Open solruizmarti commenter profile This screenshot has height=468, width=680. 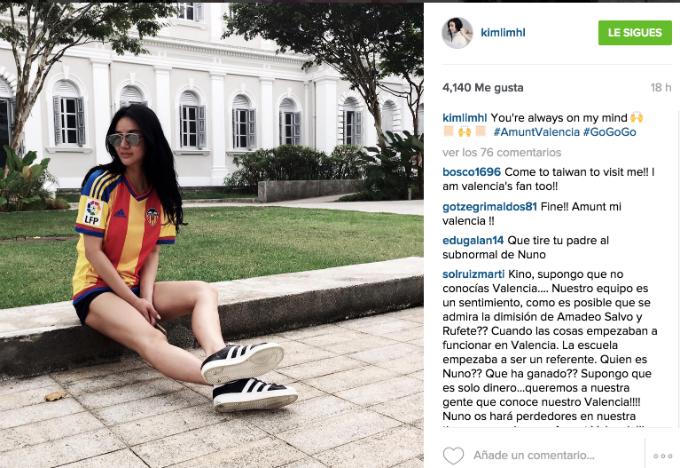click(x=474, y=274)
